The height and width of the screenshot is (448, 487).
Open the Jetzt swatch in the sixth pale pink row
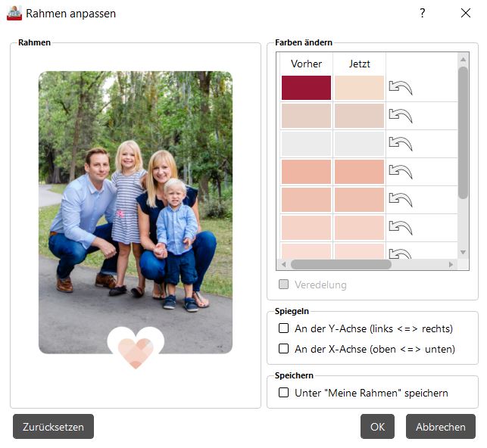[x=359, y=228]
